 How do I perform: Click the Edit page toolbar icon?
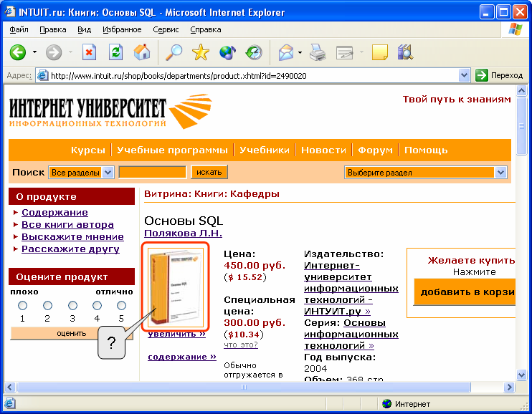[x=344, y=53]
